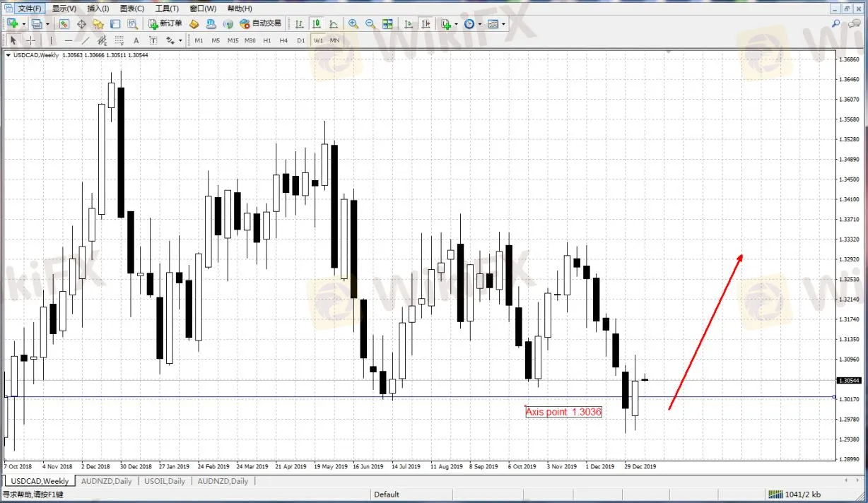Click the 1041/2 kb connection status

[794, 495]
